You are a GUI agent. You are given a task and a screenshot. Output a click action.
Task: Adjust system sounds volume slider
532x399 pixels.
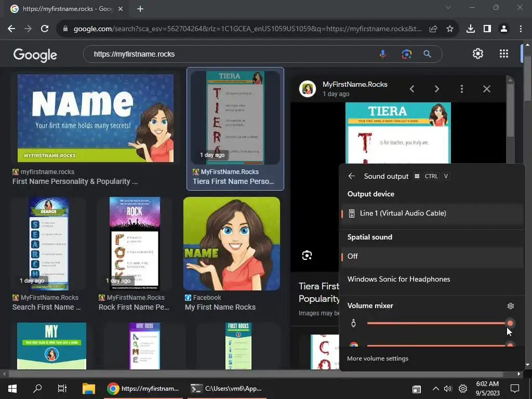click(x=440, y=323)
